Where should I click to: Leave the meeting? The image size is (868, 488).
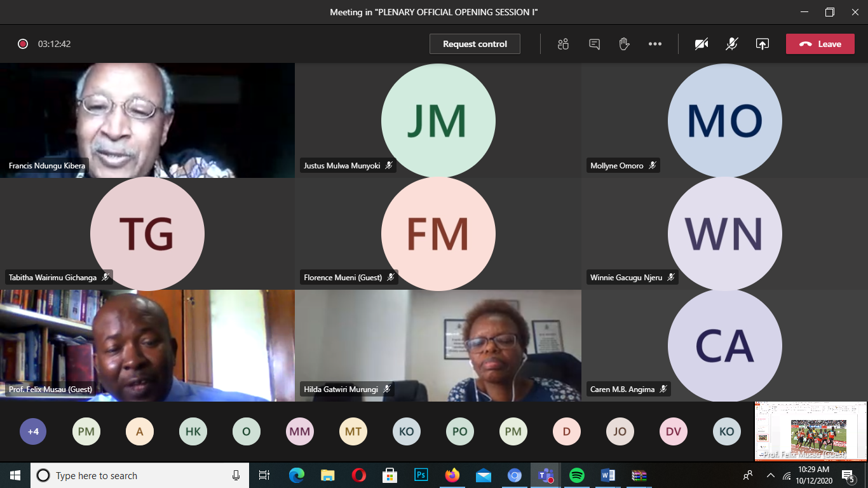[x=820, y=44]
